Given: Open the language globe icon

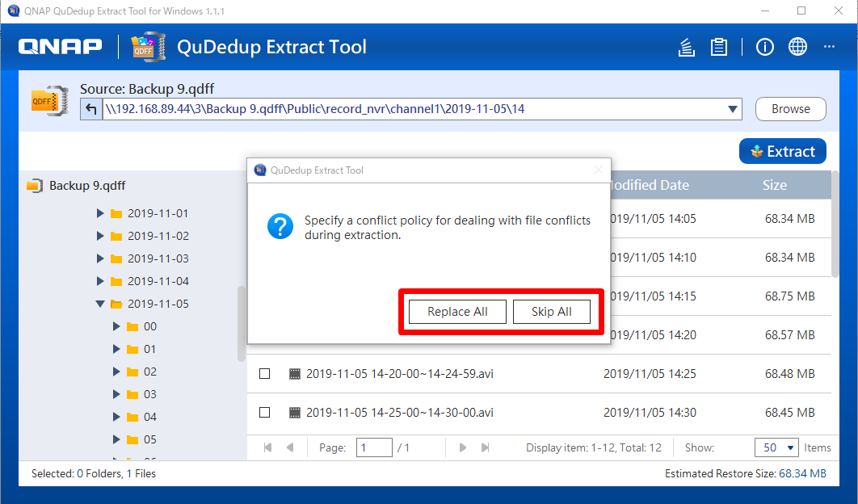Looking at the screenshot, I should click(x=797, y=47).
